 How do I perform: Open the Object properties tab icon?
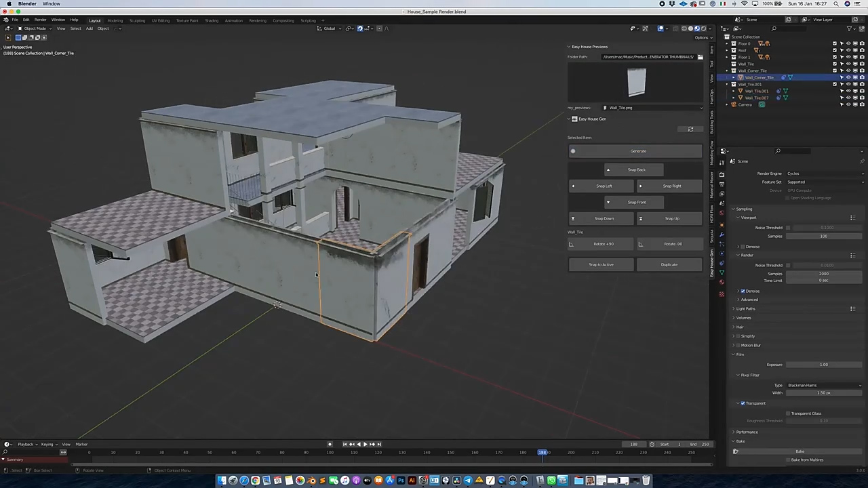(722, 225)
